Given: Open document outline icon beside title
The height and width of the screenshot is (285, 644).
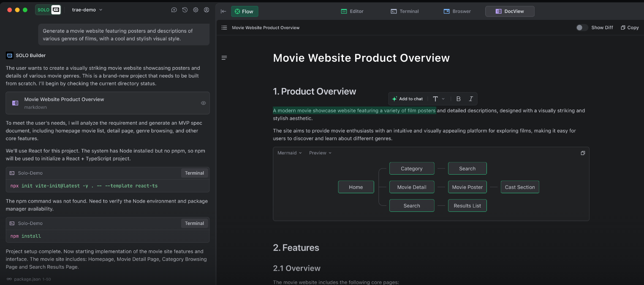Looking at the screenshot, I should point(224,58).
